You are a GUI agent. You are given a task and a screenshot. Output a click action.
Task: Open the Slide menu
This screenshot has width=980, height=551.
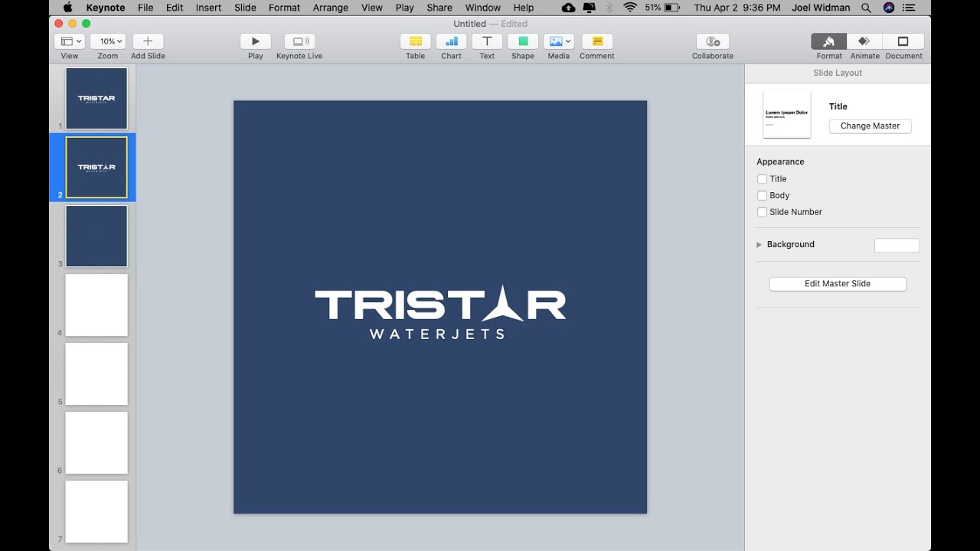point(245,8)
